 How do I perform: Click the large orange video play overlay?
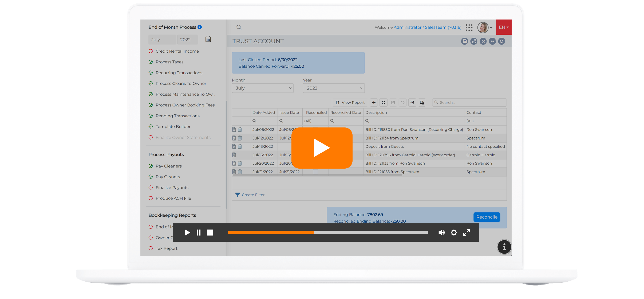point(322,148)
